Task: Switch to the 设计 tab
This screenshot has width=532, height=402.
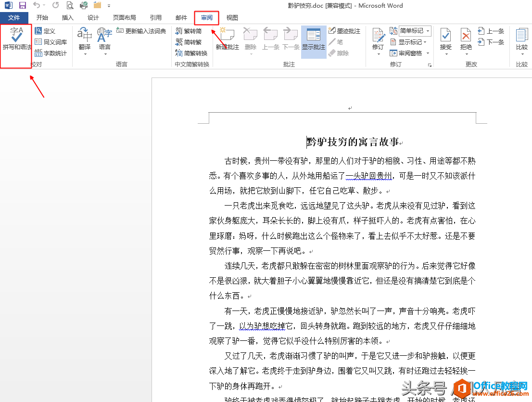Action: click(x=93, y=18)
